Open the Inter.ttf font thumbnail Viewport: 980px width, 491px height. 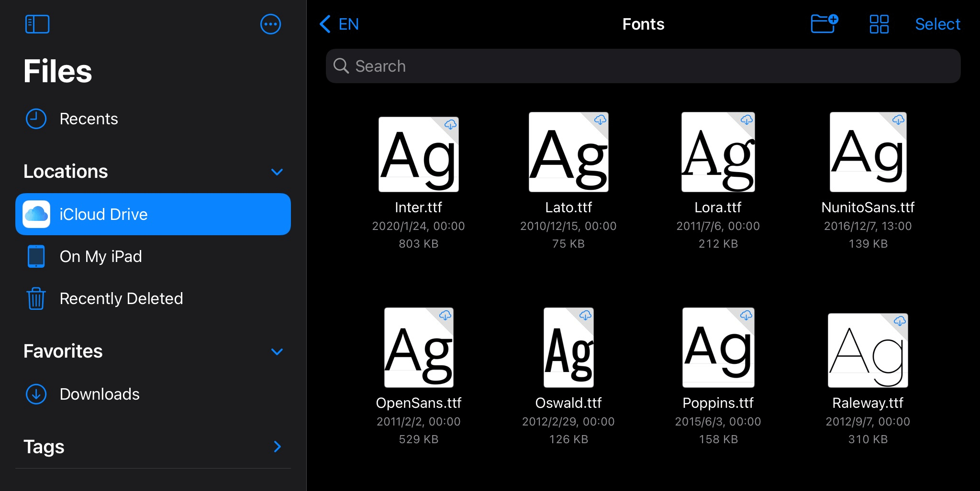point(419,154)
